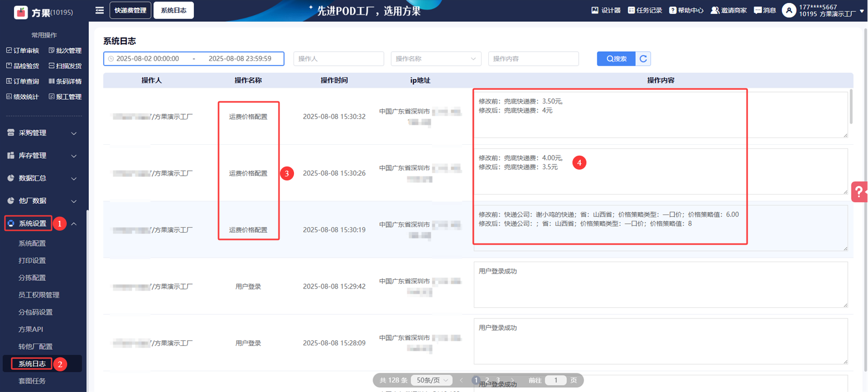Select 系统日志 in the sidebar
Screen dimensions: 868x392
(x=32, y=364)
